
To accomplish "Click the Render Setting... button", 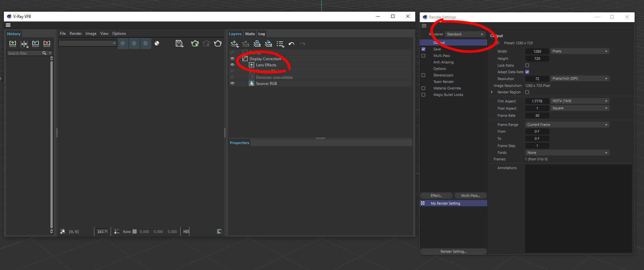I will tap(453, 251).
